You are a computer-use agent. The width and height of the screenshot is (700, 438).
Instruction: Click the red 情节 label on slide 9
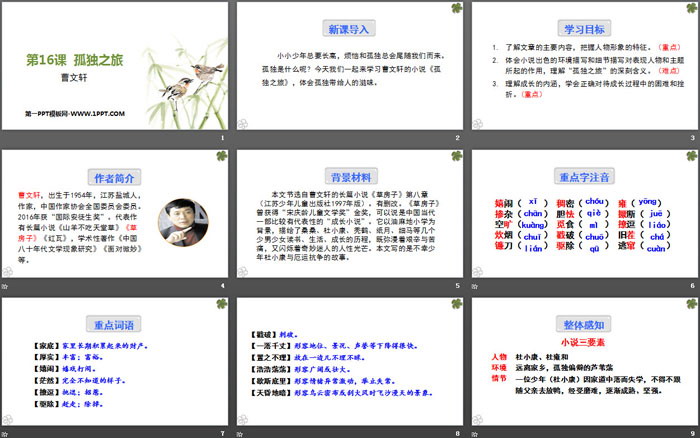[x=499, y=379]
